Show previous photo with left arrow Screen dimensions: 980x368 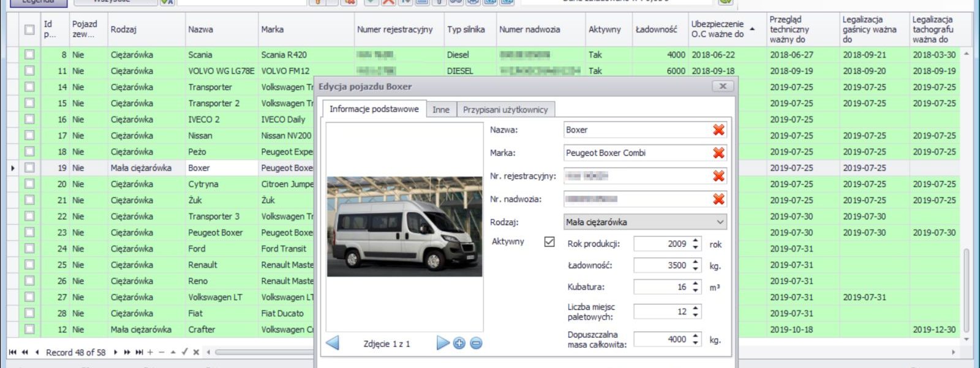(x=333, y=343)
